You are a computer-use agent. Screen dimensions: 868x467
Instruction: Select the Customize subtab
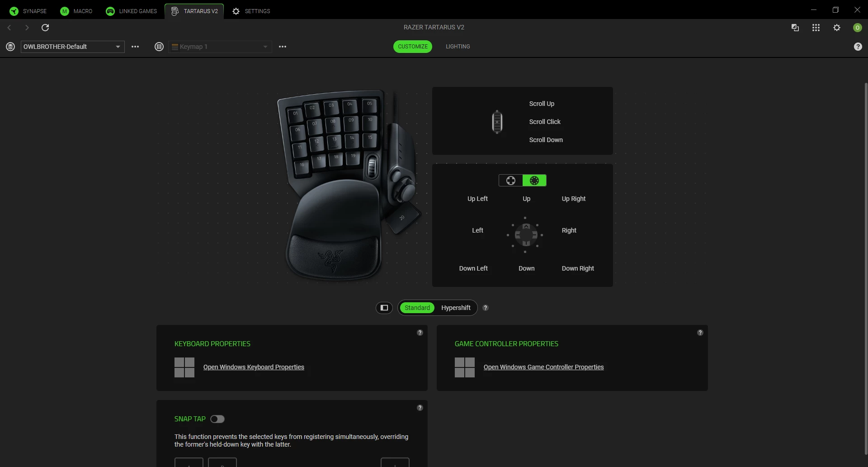click(x=413, y=47)
